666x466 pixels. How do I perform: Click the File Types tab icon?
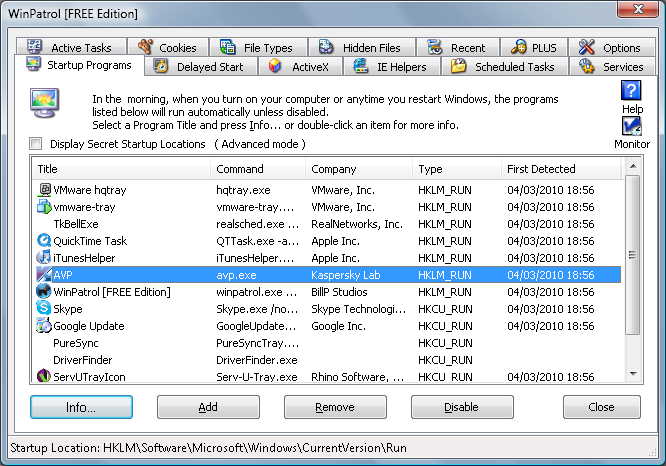pyautogui.click(x=228, y=47)
